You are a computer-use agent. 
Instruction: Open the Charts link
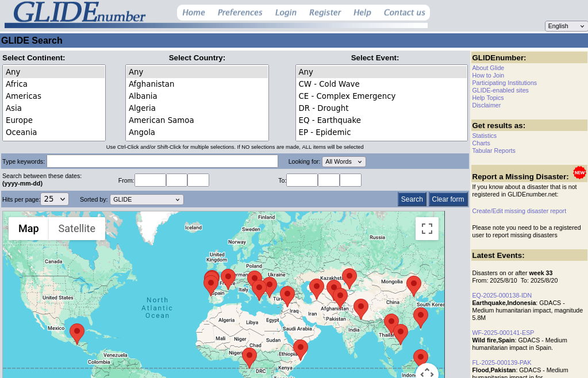481,143
